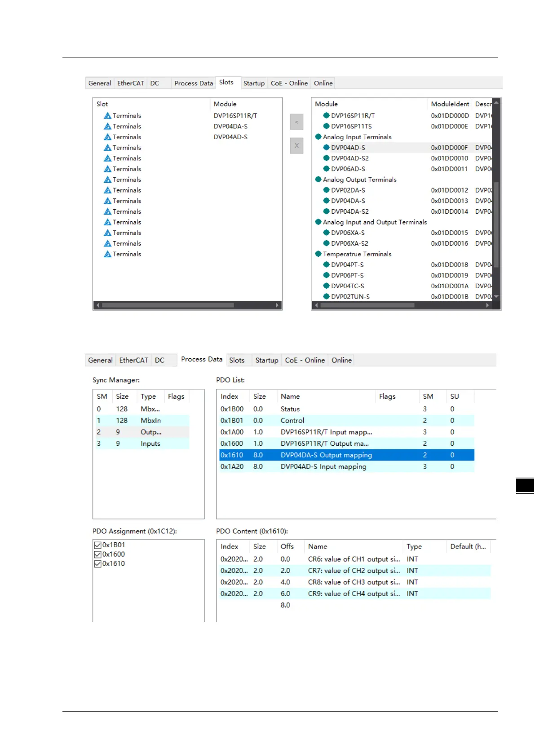Click the green icon next to DVP16SP11TS
Viewport: 535px width, 756px height.
coord(327,126)
